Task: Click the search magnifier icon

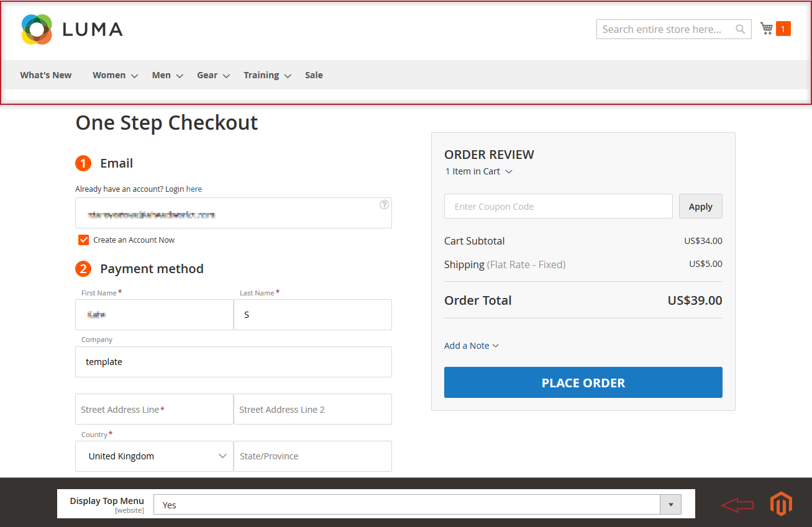Action: pos(740,29)
